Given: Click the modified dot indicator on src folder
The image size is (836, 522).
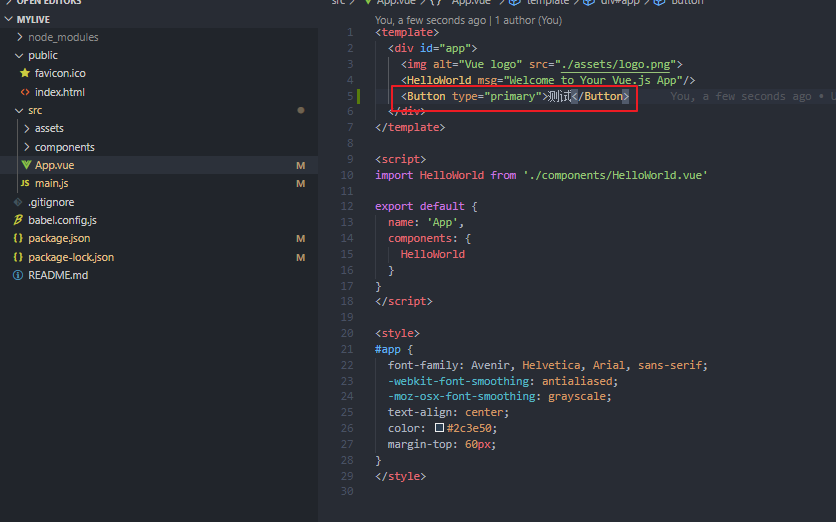Looking at the screenshot, I should [x=301, y=110].
